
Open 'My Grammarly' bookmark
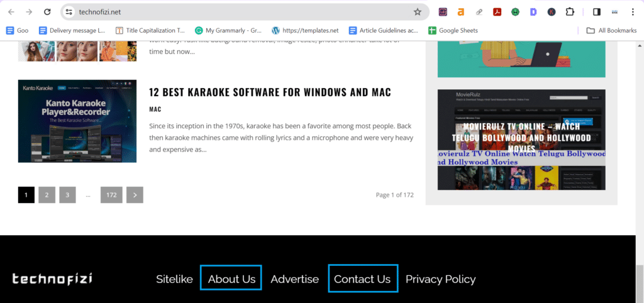coord(228,30)
